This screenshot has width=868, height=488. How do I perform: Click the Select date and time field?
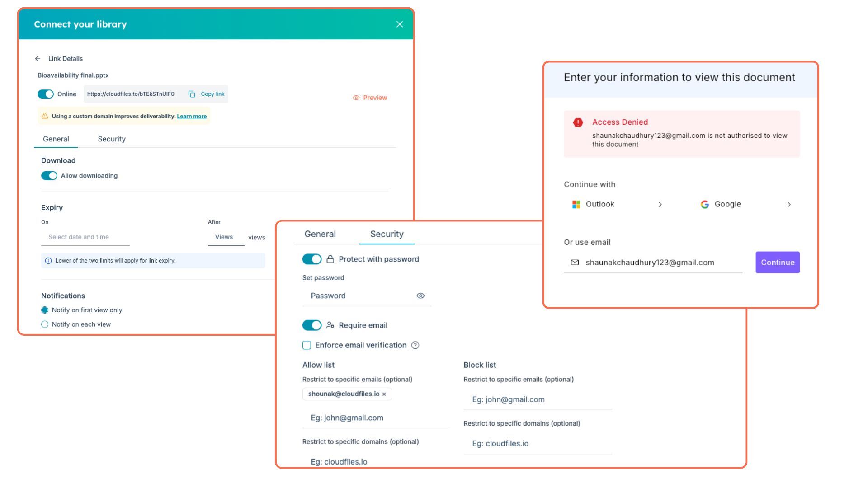tap(85, 237)
